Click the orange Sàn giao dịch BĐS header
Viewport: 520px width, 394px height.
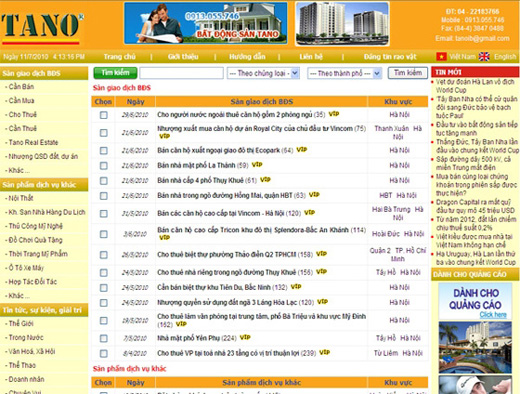262,102
